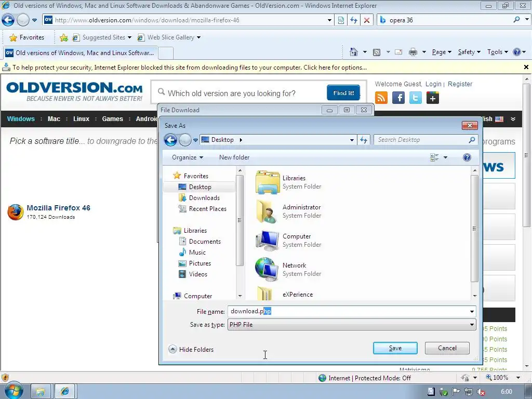Select the Computer system folder in file list
The width and height of the screenshot is (532, 399).
[288, 240]
